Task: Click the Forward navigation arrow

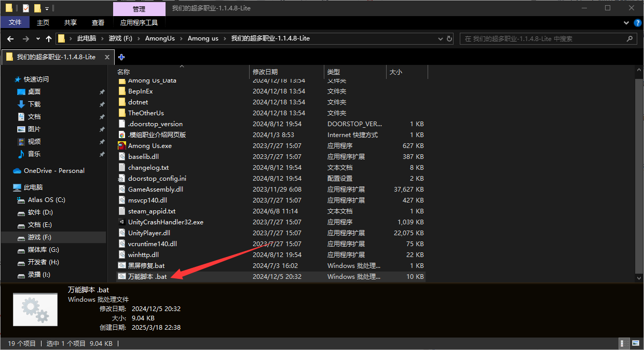Action: click(25, 38)
